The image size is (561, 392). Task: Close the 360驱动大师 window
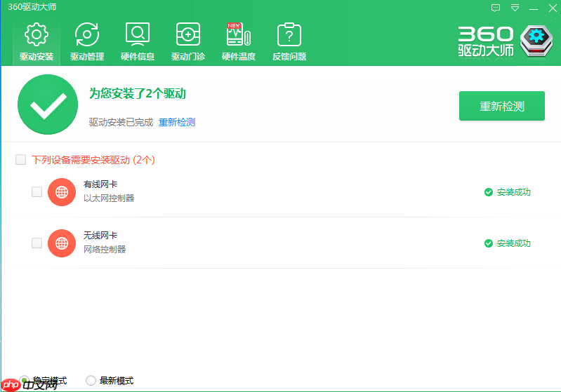553,8
